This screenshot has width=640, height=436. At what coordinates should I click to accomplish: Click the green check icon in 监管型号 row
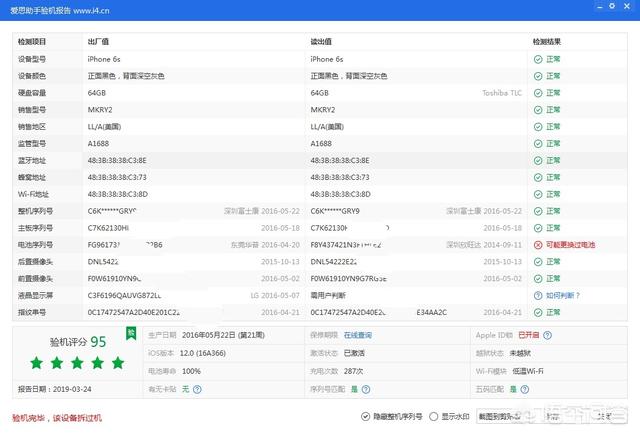coord(538,144)
